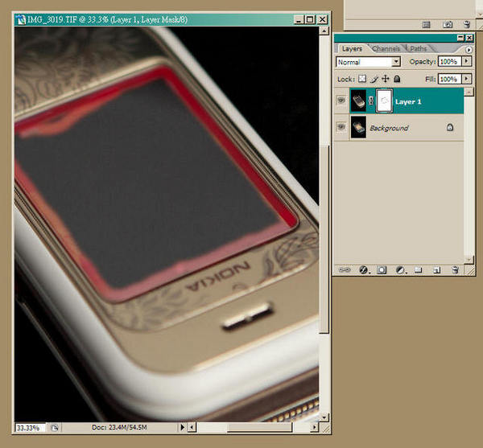Lock layer position with the move icon
This screenshot has width=483, height=448.
(x=386, y=79)
